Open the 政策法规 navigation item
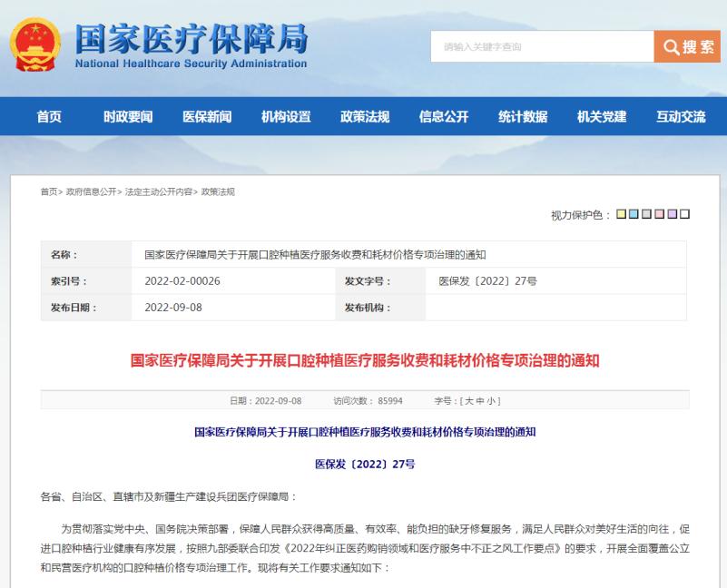This screenshot has height=588, width=727. [x=367, y=117]
